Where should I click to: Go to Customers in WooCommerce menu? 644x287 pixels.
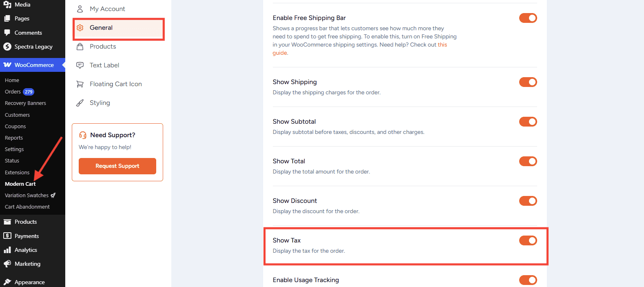pos(17,115)
